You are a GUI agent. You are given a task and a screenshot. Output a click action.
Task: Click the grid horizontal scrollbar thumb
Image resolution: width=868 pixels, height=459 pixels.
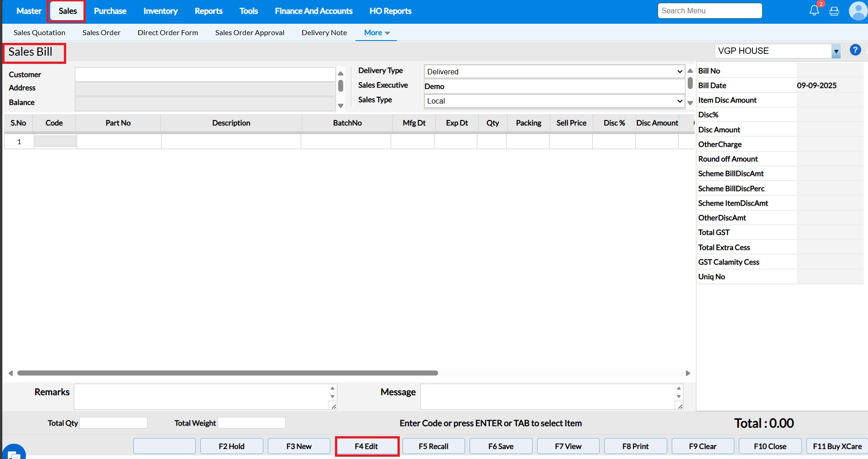click(227, 373)
